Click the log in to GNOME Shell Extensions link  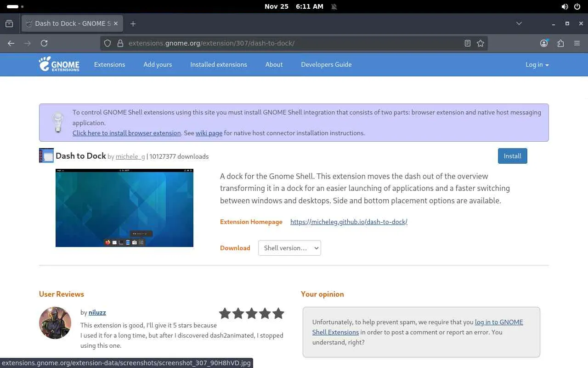click(x=417, y=327)
